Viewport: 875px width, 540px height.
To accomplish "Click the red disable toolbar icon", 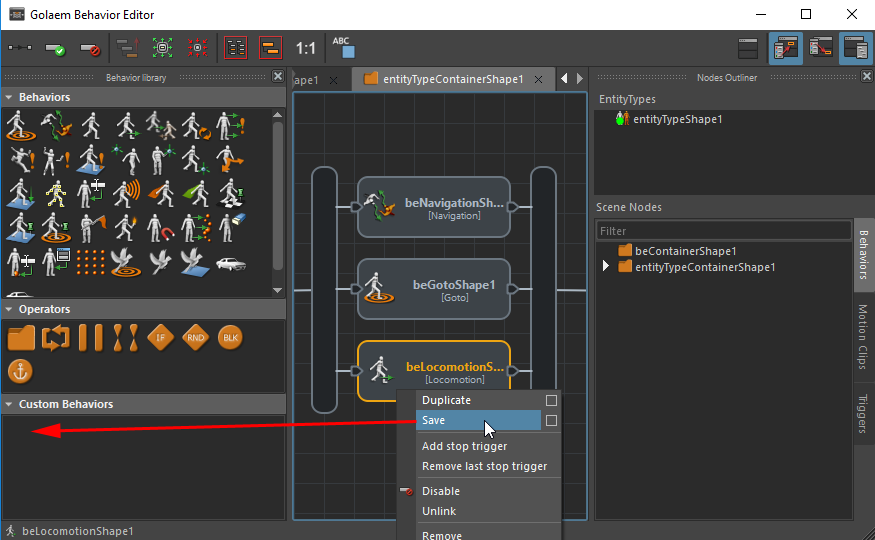I will click(x=90, y=49).
